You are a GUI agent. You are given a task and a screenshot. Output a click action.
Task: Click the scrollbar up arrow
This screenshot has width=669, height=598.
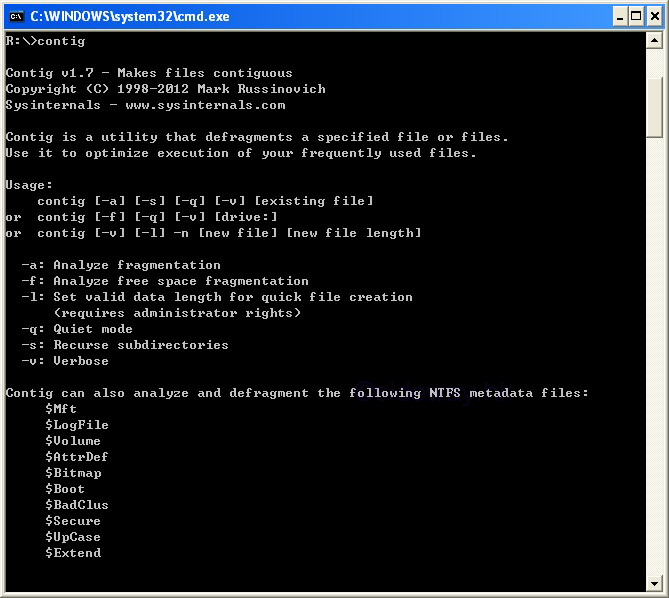click(x=654, y=41)
